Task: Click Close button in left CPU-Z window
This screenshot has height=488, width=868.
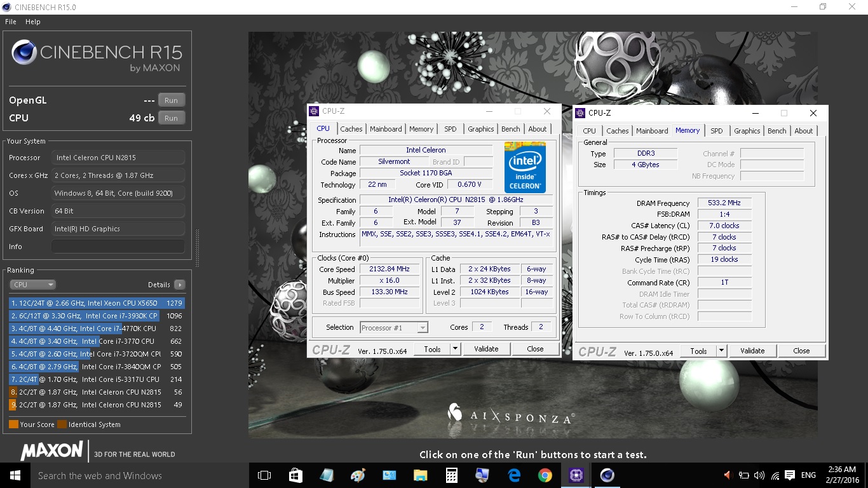Action: click(x=535, y=349)
